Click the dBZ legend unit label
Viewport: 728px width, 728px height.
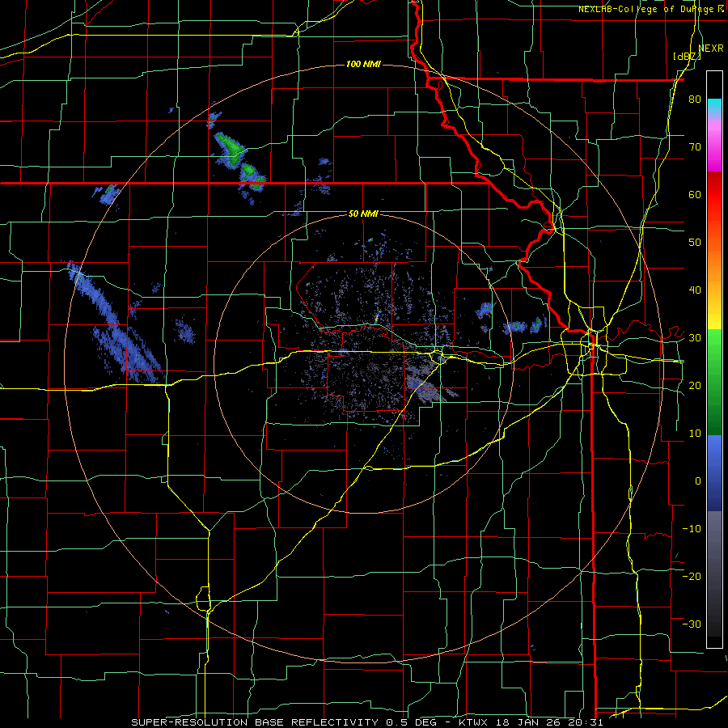[687, 56]
